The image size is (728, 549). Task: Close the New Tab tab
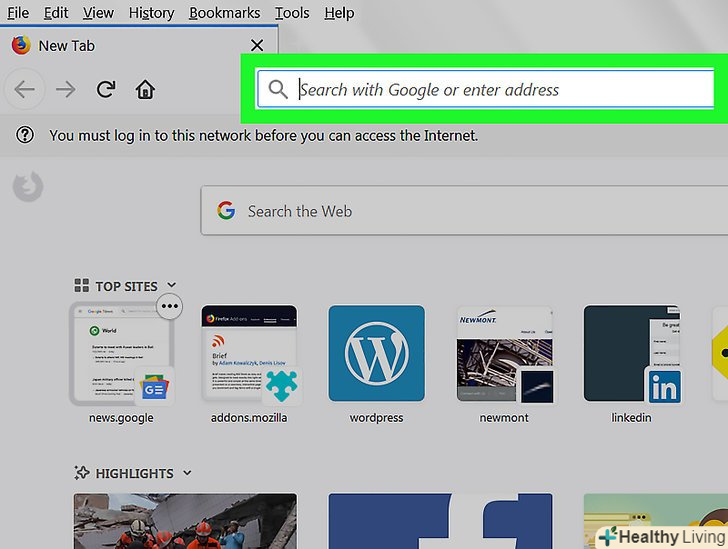point(257,46)
